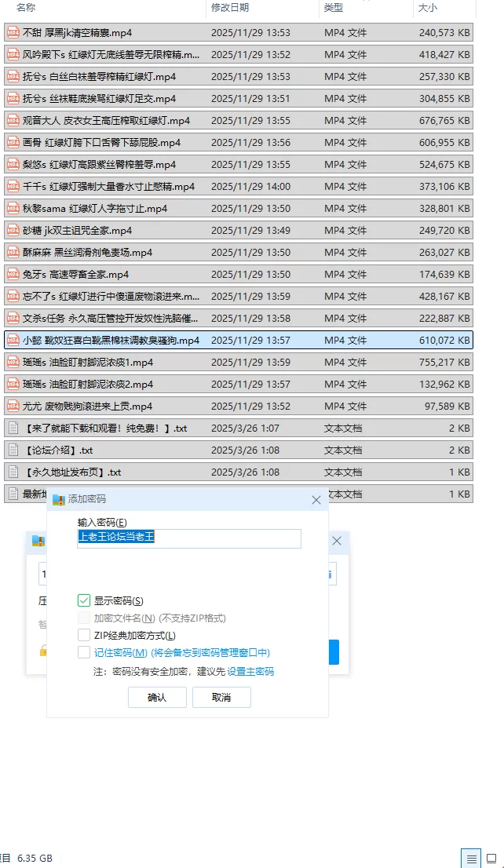Click the archive icon in the 添加密码 title bar
This screenshot has height=868, width=504.
click(x=59, y=499)
